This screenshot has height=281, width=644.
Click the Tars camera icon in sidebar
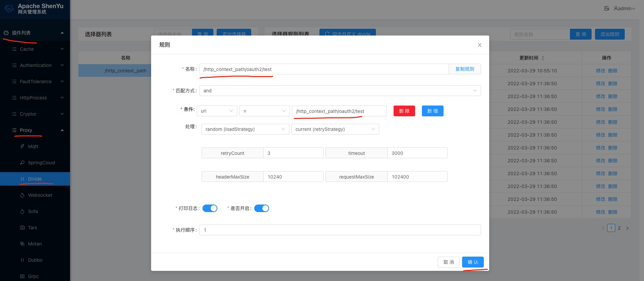(22, 228)
